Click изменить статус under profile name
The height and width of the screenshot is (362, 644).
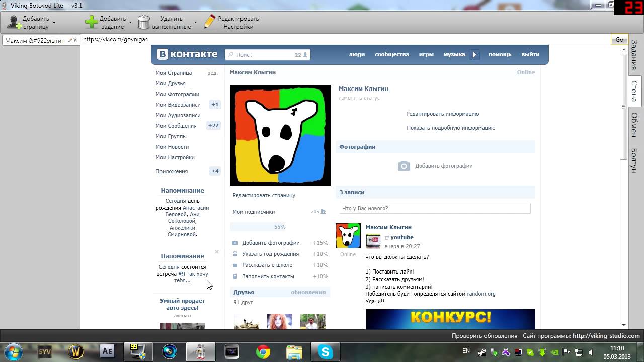click(x=359, y=98)
